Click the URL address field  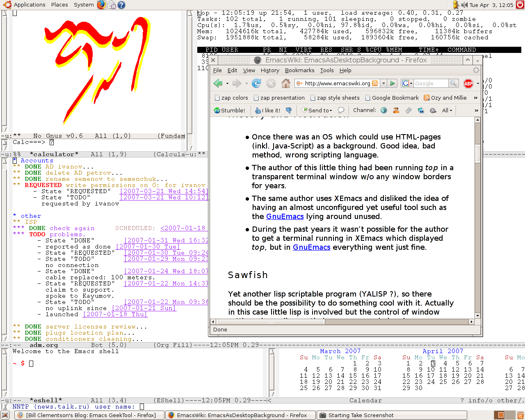pos(337,83)
